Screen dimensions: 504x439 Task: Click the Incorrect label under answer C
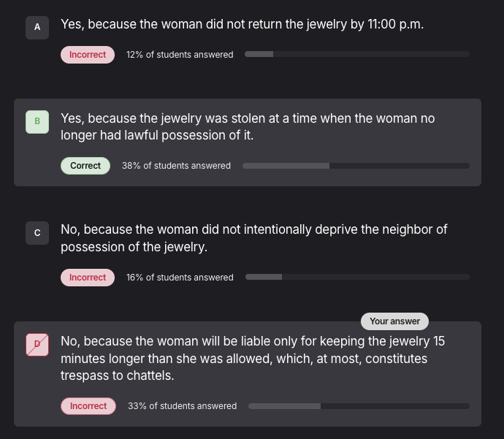pos(88,278)
